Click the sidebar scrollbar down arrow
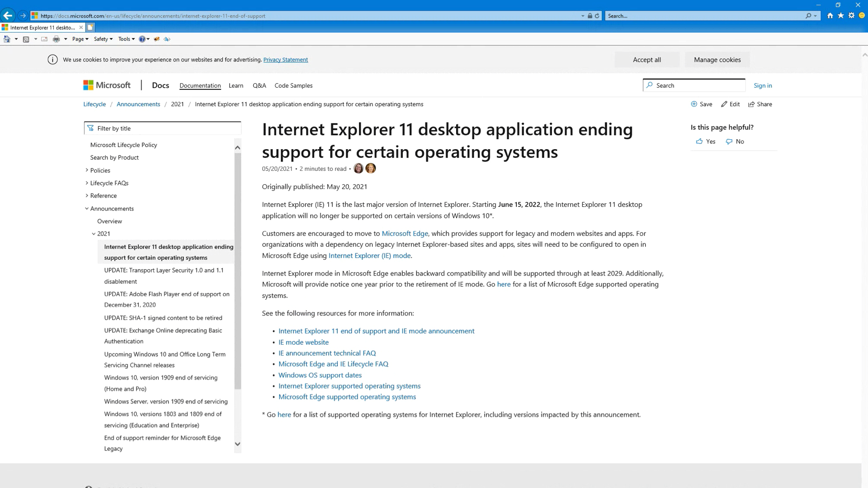This screenshot has height=488, width=868. (x=237, y=444)
